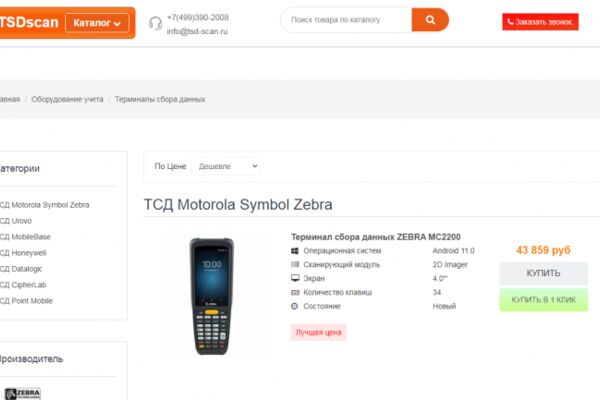Screen dimensions: 600x400
Task: Select the Honeywell category link
Action: [23, 253]
